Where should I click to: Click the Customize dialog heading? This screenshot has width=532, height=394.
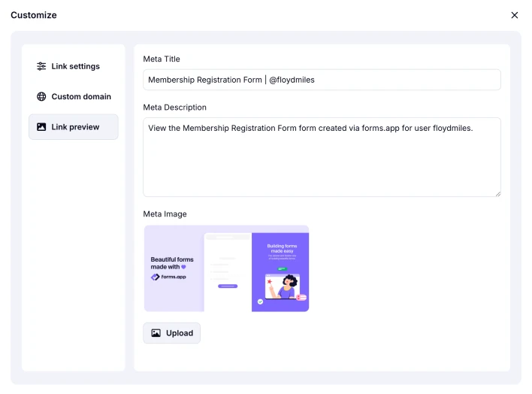tap(34, 15)
